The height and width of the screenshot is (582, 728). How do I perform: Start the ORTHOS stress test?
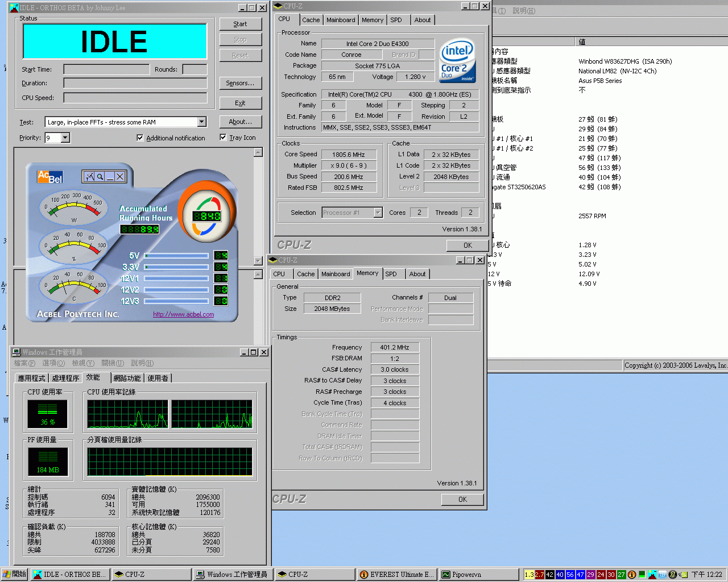coord(241,24)
